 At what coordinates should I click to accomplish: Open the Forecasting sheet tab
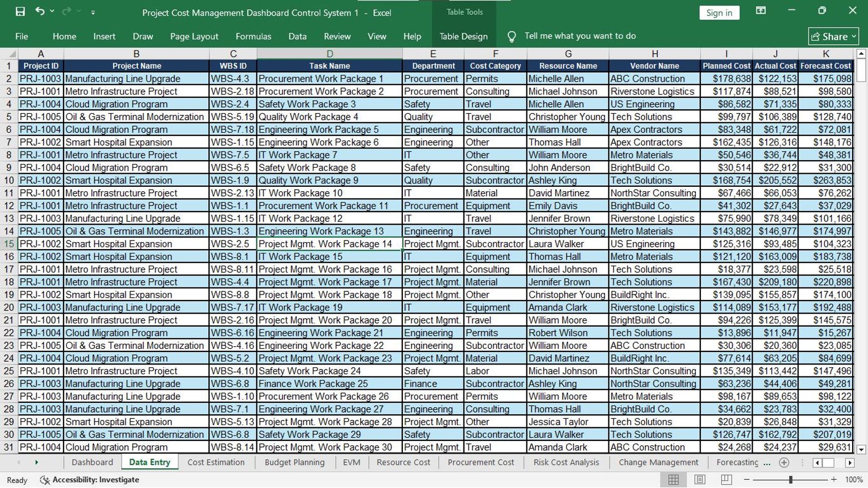tap(737, 462)
